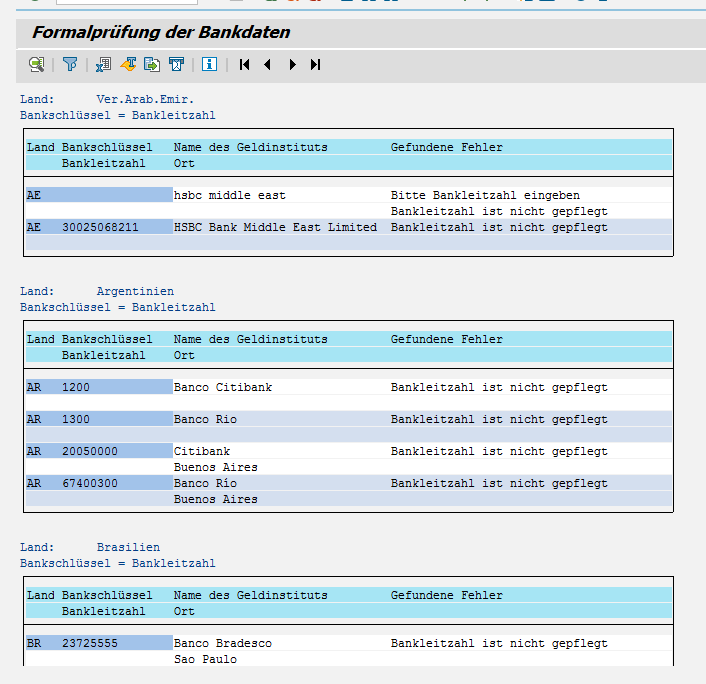
Task: Select bank key 30025068211
Action: pos(100,227)
